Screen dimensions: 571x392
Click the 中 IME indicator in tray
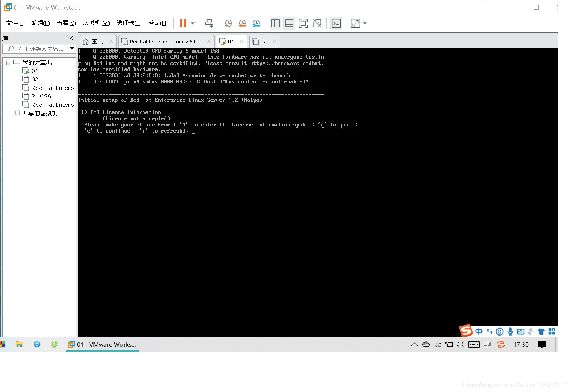[488, 344]
